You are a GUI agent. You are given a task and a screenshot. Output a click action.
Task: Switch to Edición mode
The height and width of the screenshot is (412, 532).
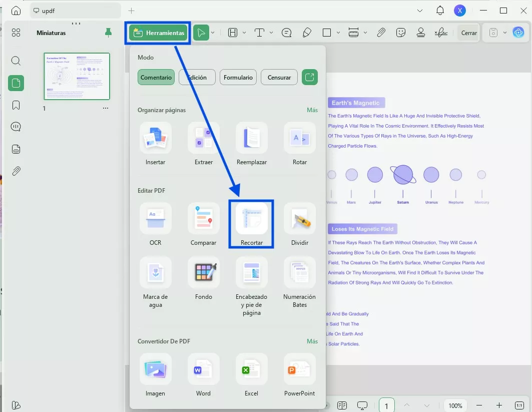click(x=197, y=78)
